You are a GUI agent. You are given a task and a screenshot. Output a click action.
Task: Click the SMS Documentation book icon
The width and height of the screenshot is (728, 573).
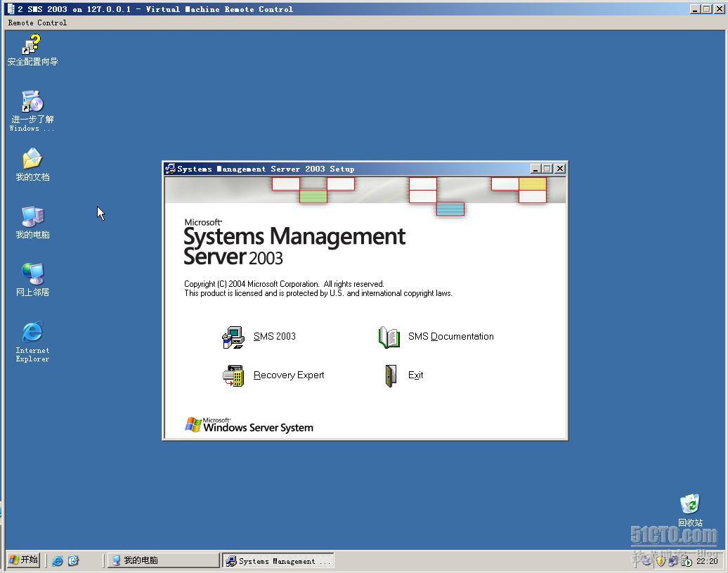click(x=389, y=337)
